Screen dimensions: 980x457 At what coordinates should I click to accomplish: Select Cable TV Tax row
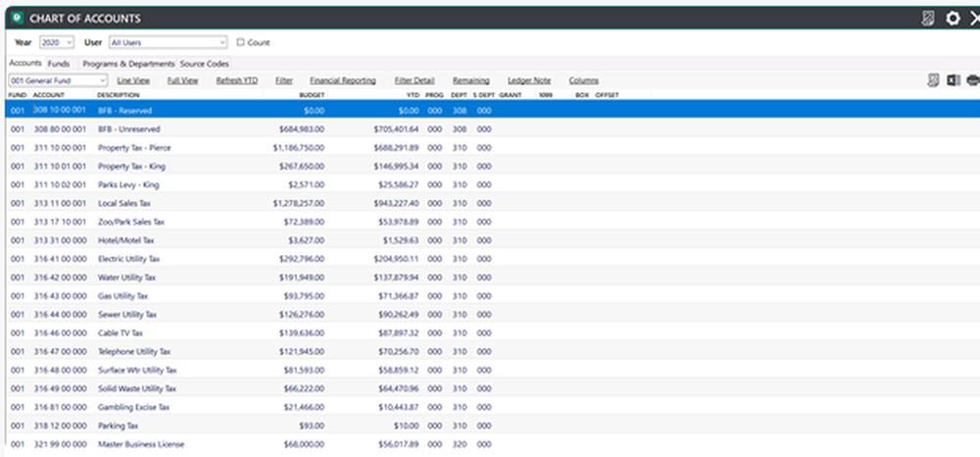493,332
